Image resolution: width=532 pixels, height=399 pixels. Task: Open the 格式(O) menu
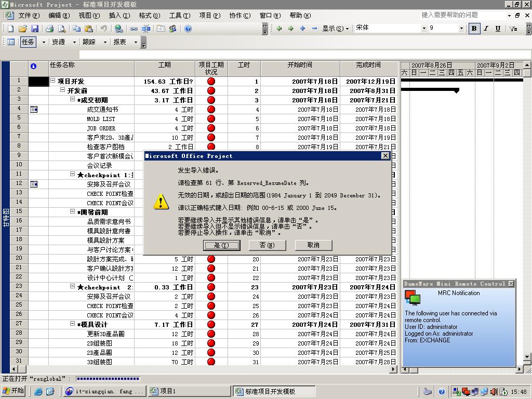(150, 15)
